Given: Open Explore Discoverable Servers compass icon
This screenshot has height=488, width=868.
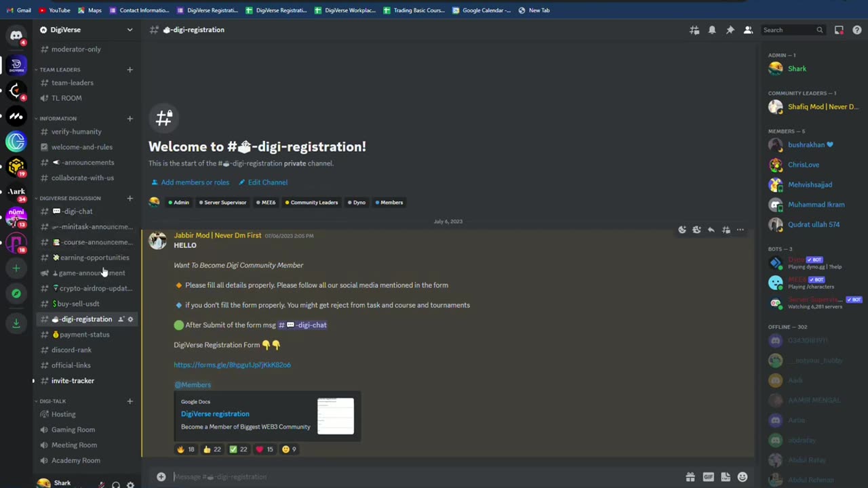Looking at the screenshot, I should point(16,293).
